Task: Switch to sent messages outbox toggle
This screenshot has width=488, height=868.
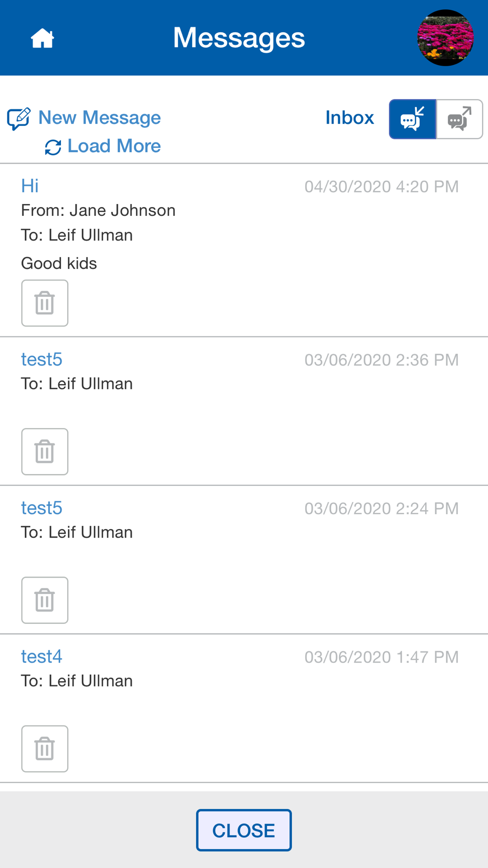Action: point(460,119)
